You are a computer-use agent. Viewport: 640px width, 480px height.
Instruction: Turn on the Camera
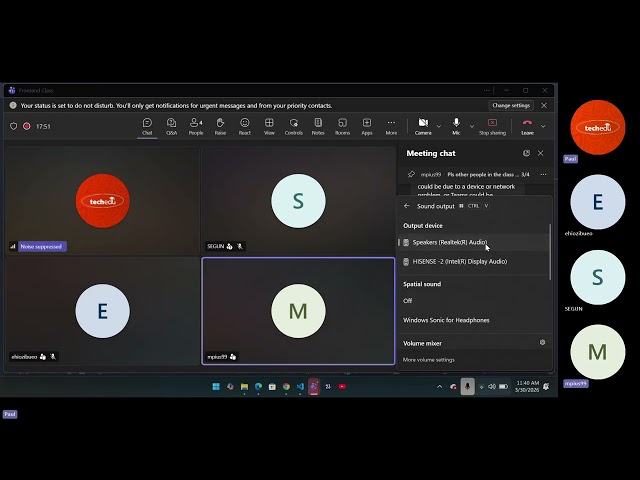(423, 127)
